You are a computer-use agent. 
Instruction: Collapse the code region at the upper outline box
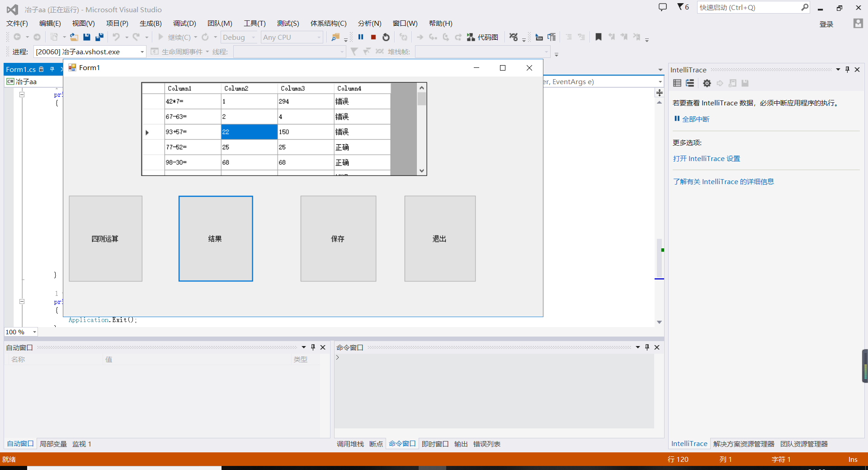click(22, 95)
